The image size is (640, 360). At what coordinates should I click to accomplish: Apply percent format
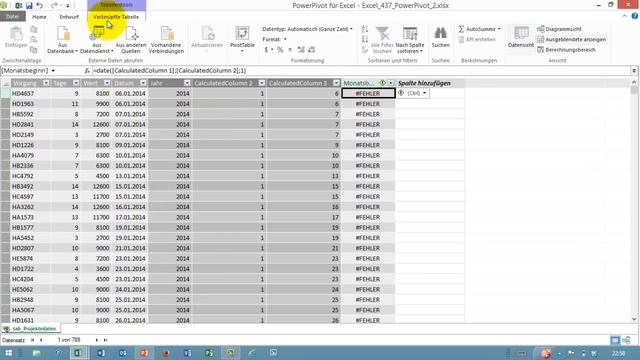click(x=280, y=50)
